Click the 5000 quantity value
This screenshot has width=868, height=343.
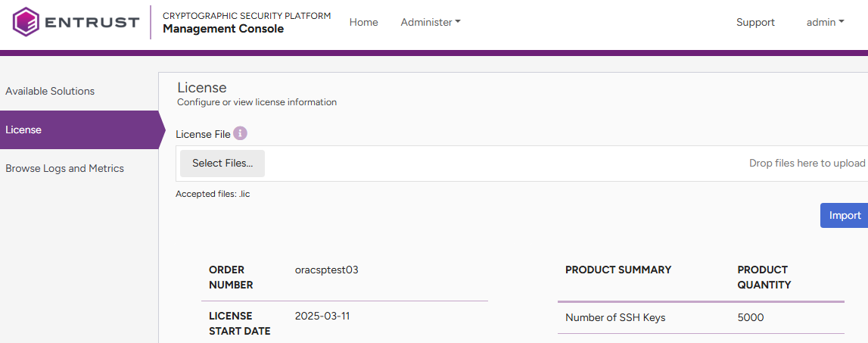coord(750,318)
